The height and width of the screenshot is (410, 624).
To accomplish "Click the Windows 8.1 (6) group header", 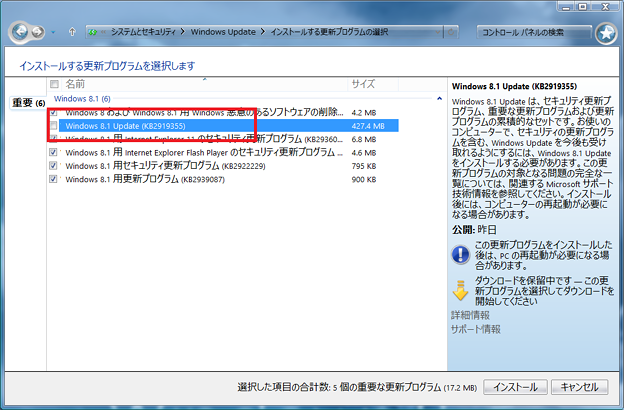I will coord(82,98).
